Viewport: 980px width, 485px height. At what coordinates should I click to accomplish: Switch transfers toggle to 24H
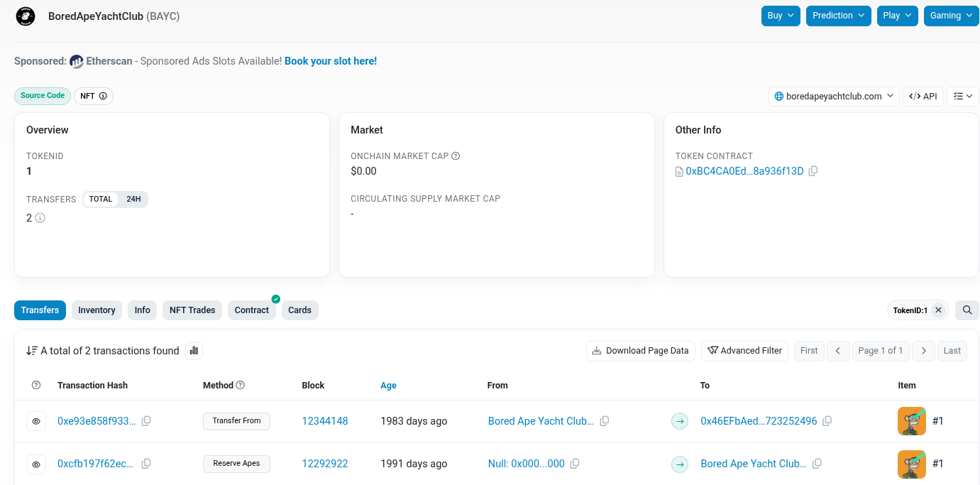(x=133, y=200)
